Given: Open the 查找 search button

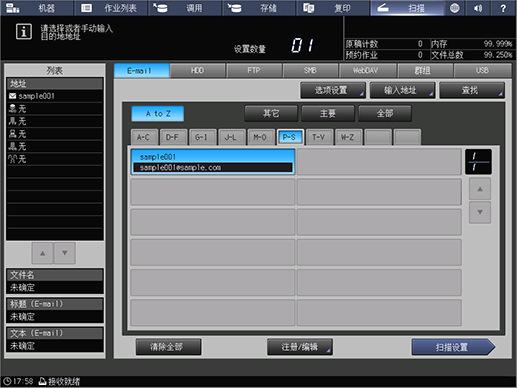Looking at the screenshot, I should tap(472, 90).
